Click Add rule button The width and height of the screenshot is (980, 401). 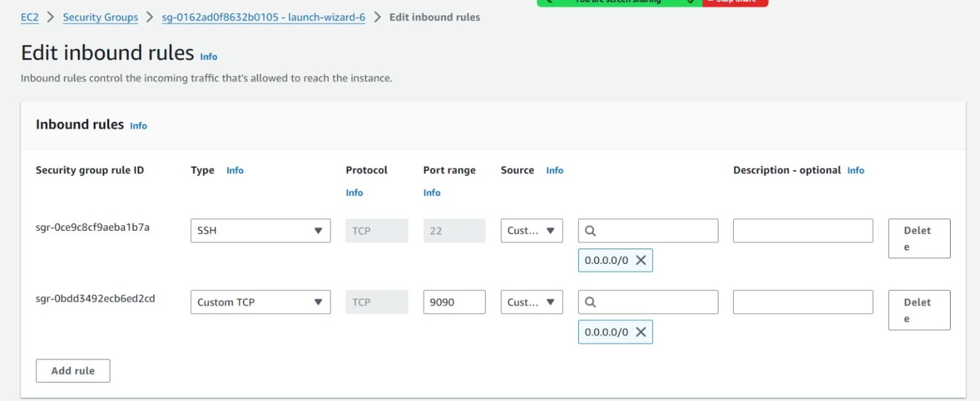(73, 370)
